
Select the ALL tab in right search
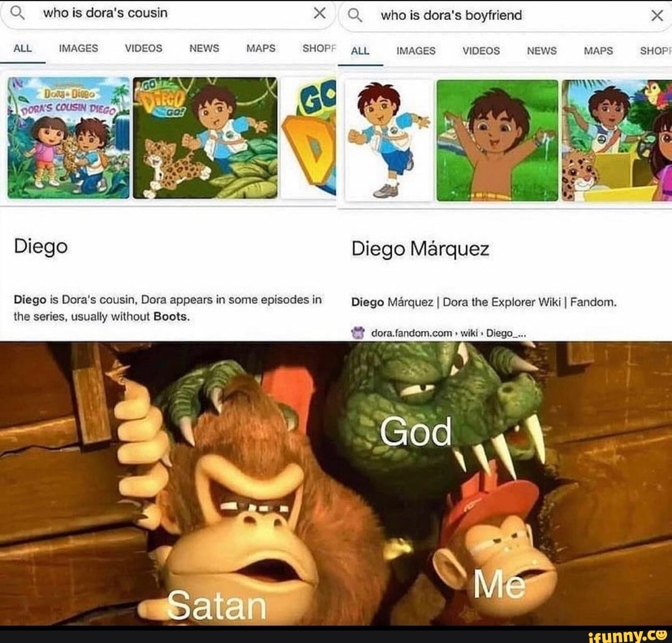point(360,50)
